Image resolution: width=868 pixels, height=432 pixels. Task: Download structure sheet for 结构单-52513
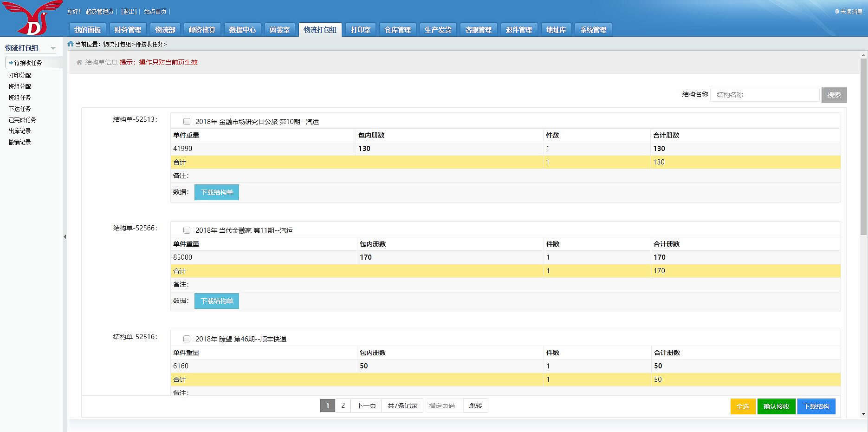click(217, 192)
